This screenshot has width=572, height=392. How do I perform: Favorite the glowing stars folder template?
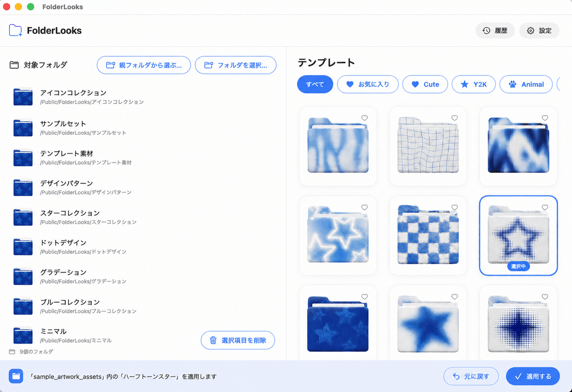(364, 207)
